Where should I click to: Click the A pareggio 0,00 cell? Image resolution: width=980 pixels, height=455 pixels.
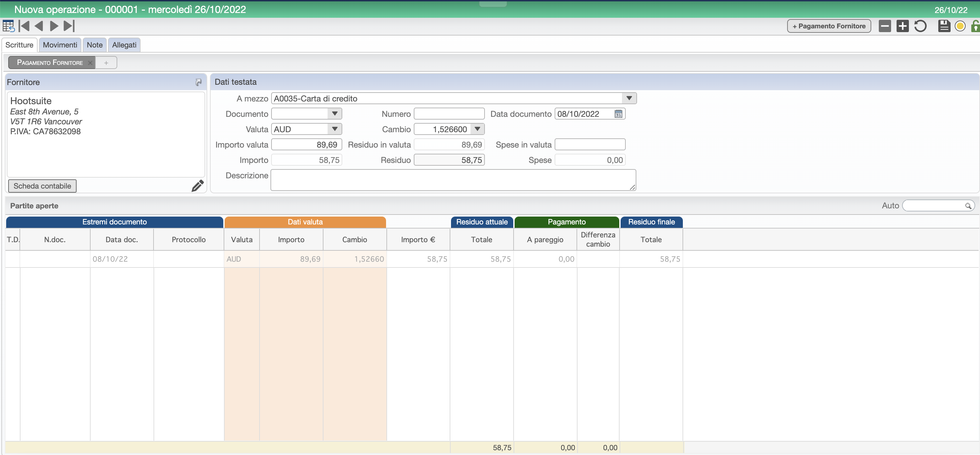click(x=545, y=259)
